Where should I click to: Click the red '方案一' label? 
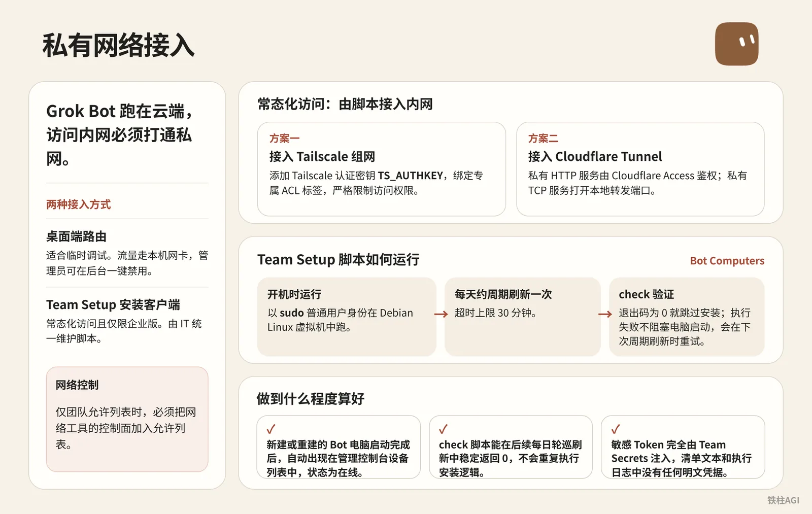click(x=285, y=139)
